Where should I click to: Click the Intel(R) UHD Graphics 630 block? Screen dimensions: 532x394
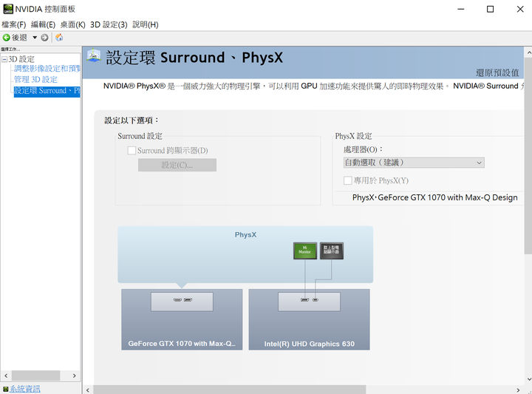pos(309,319)
